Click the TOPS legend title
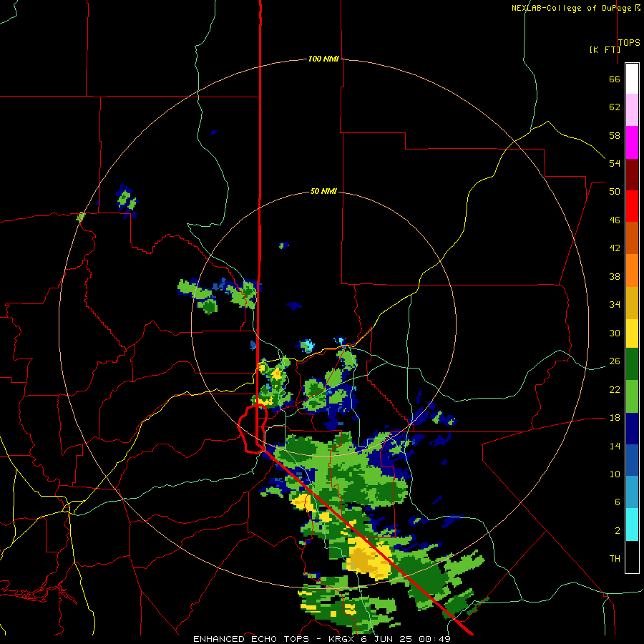The height and width of the screenshot is (644, 644). 629,43
